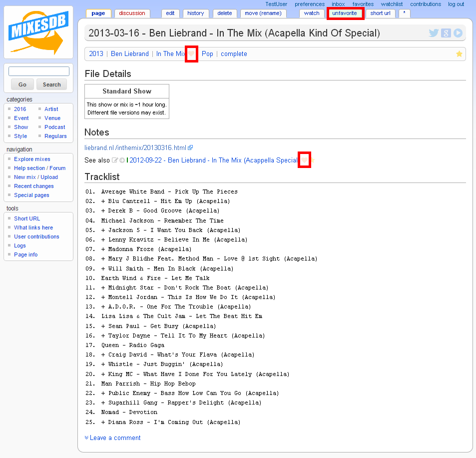Open the discussion tab
Screen dimensions: 476x458
[x=132, y=13]
